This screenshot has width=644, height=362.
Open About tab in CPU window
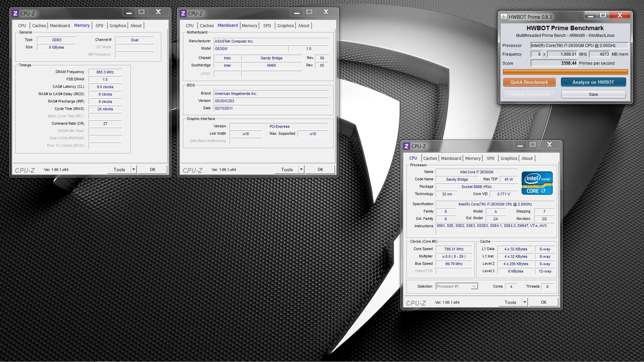click(527, 158)
